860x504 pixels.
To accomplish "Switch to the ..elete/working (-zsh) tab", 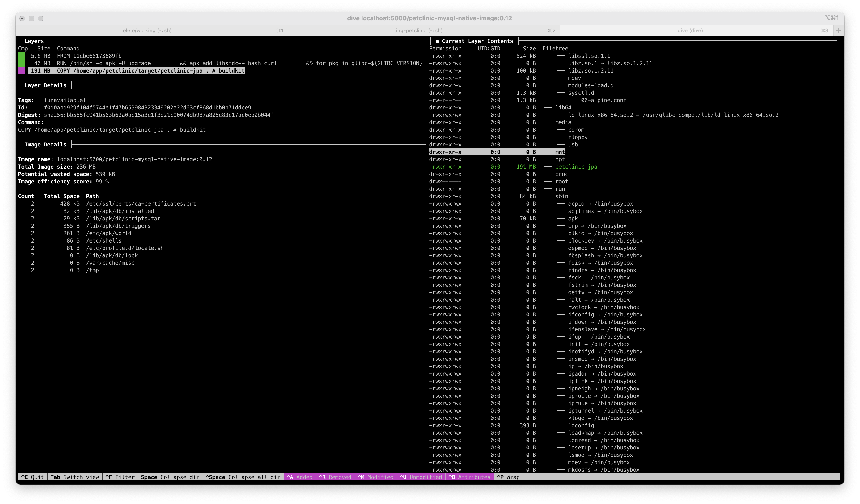I will pos(151,30).
